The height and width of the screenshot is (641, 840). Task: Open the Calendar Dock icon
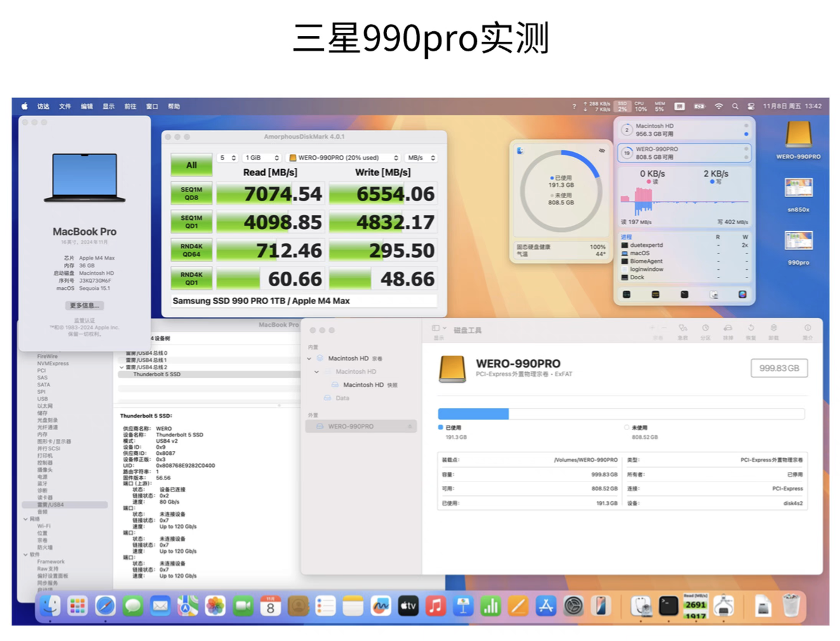[x=270, y=606]
